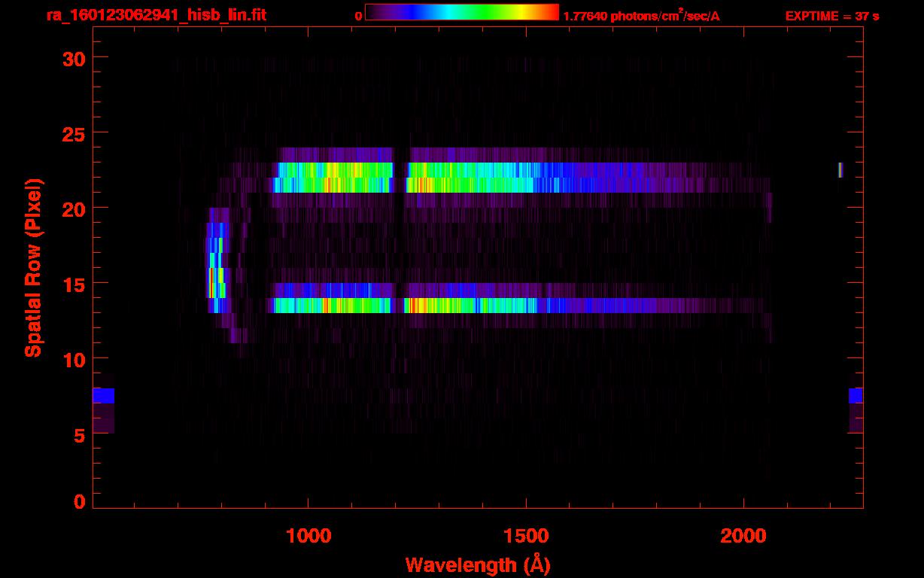Click the Wavelength (Å) axis title

[x=479, y=564]
